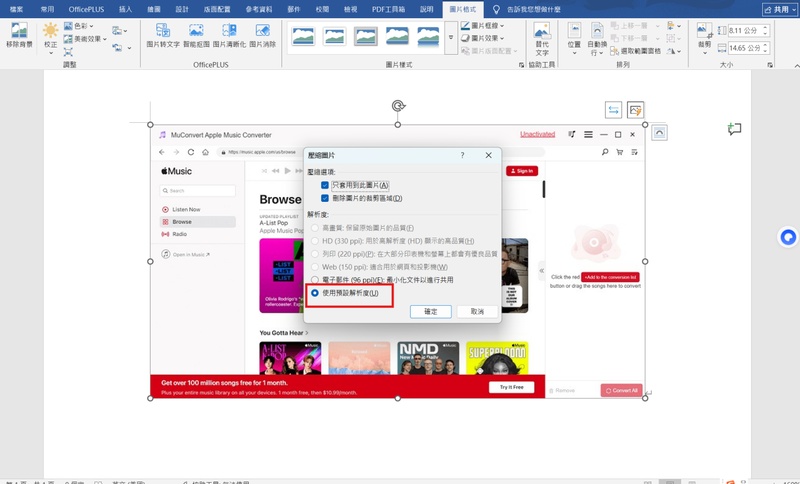Click the floating picture-edit icon above the picture

click(635, 110)
